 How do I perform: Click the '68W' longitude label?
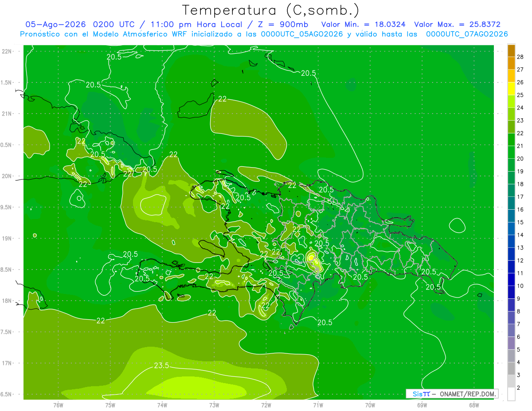click(474, 405)
